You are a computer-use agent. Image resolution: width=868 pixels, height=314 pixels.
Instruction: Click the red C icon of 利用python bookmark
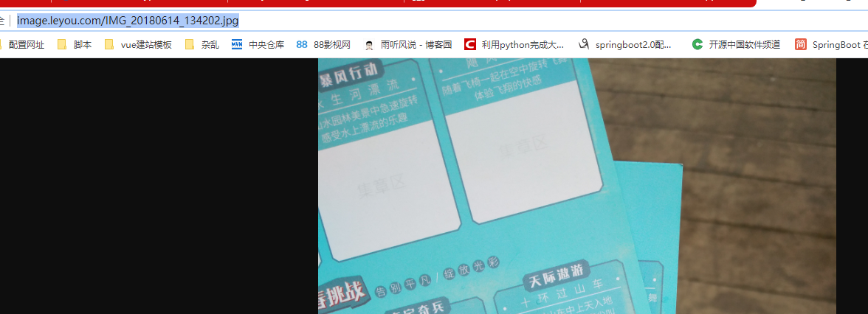tap(470, 45)
